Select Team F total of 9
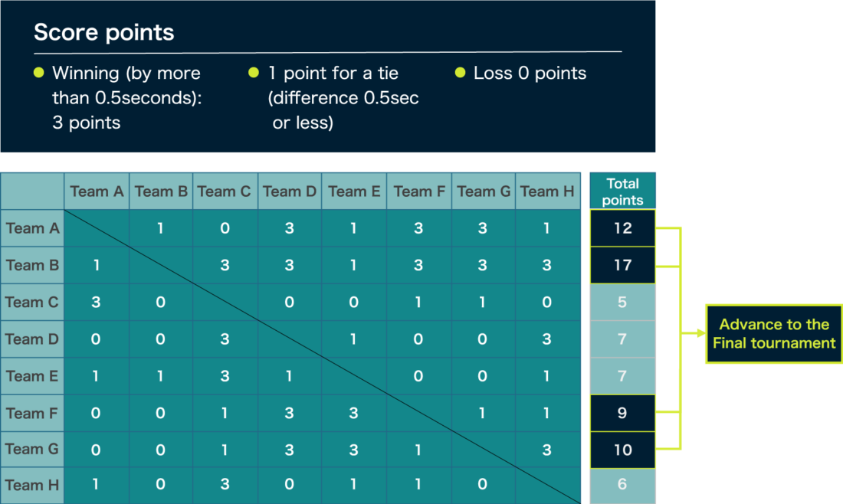This screenshot has width=843, height=504. [x=622, y=413]
